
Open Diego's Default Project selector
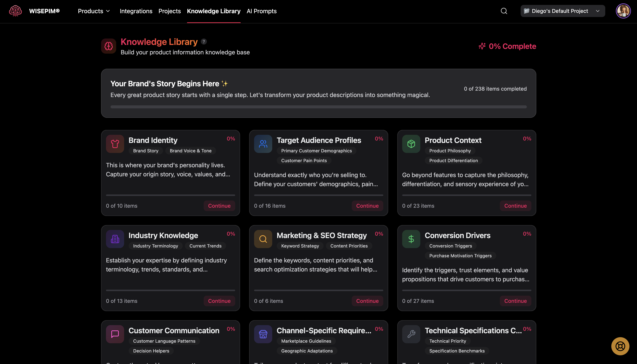coord(562,11)
